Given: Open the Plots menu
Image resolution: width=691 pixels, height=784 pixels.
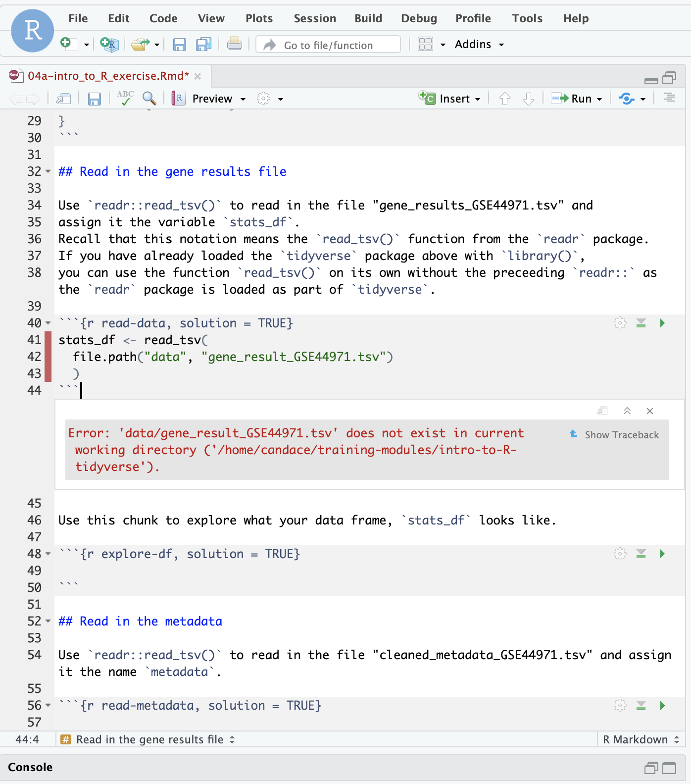Looking at the screenshot, I should point(259,18).
